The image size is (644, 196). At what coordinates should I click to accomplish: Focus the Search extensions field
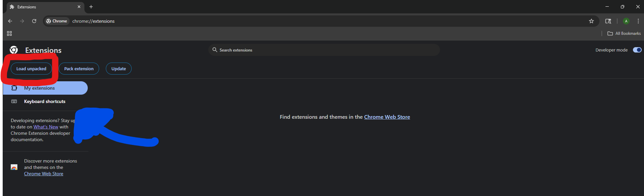[x=324, y=50]
